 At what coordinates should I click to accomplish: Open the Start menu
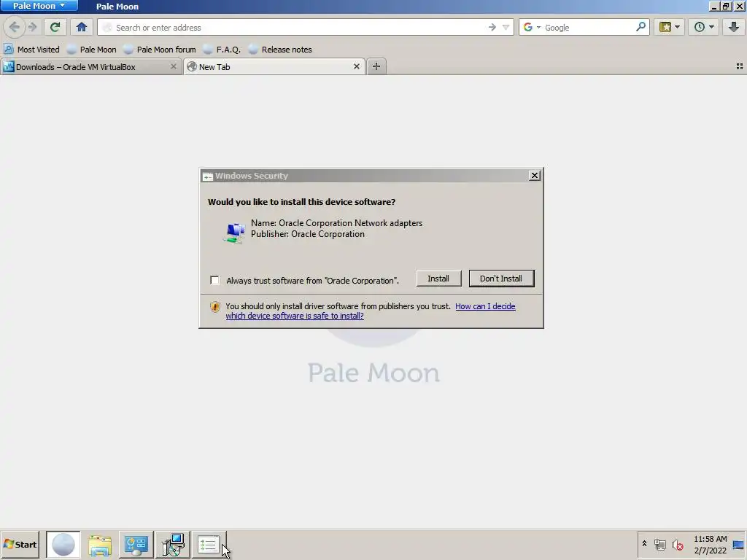pos(20,544)
